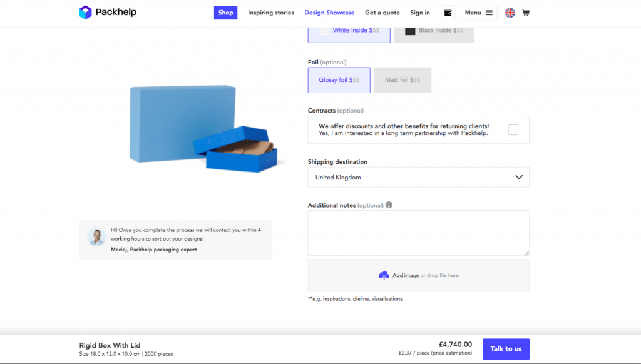Open the shopping cart icon
The height and width of the screenshot is (364, 641).
[526, 13]
